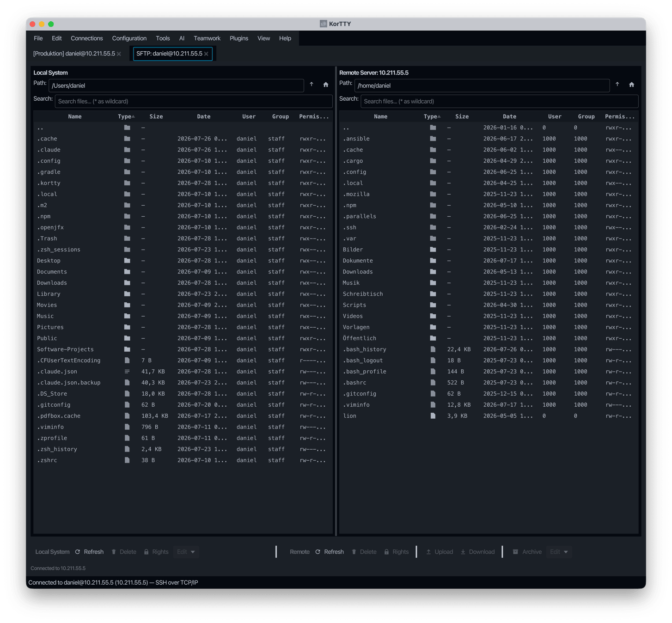
Task: Sort remote files by Type column
Action: coord(432,116)
